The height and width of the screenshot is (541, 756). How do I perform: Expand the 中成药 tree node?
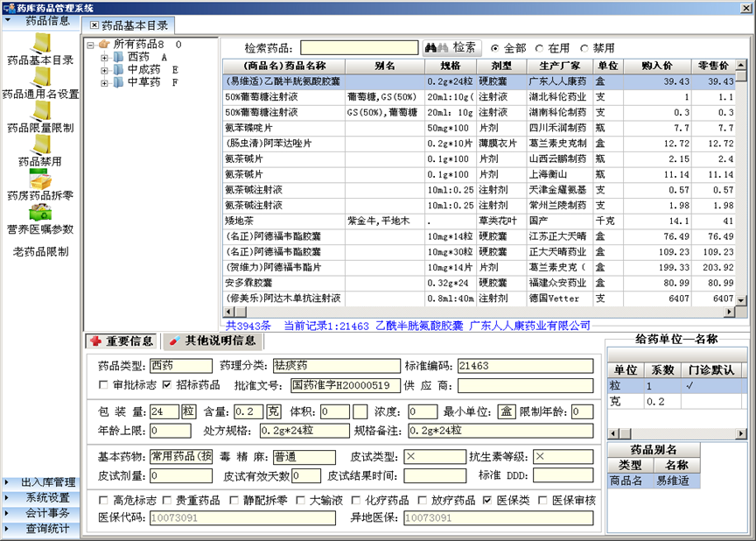click(104, 70)
